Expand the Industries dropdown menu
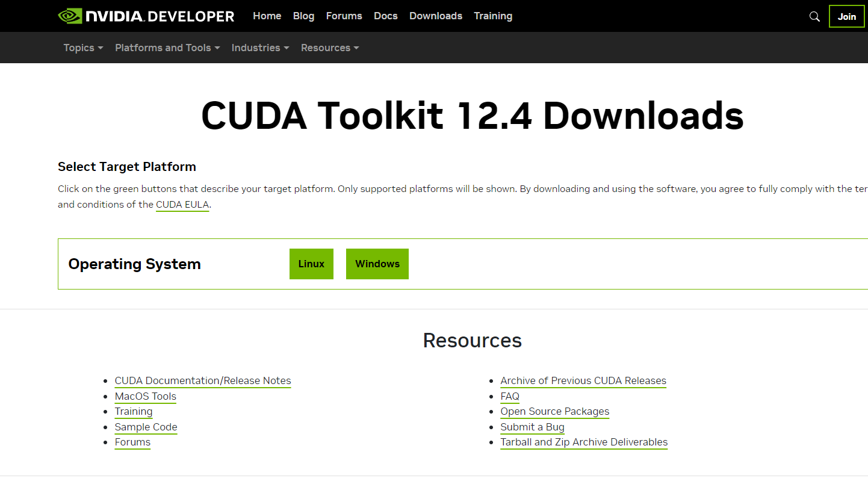868x490 pixels. click(260, 48)
